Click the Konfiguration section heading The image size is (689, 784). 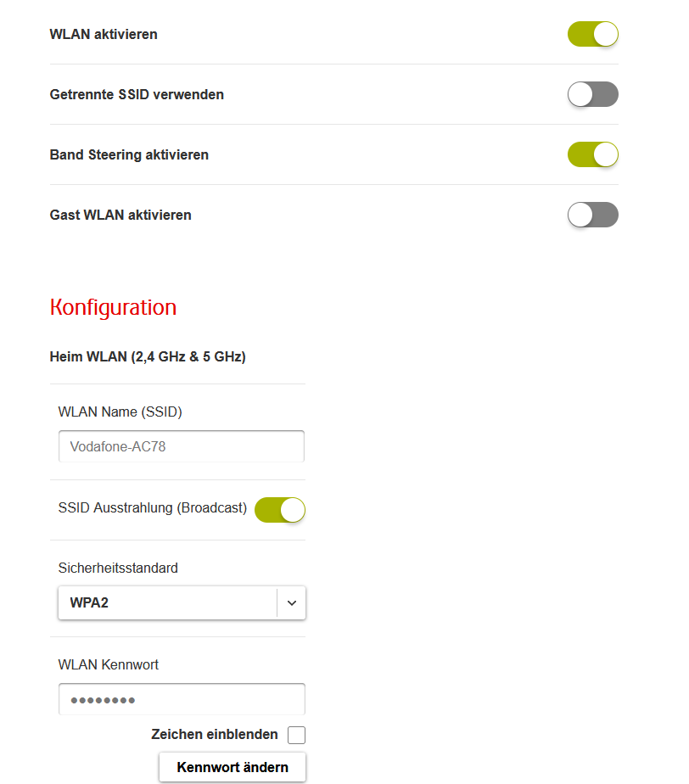point(113,307)
